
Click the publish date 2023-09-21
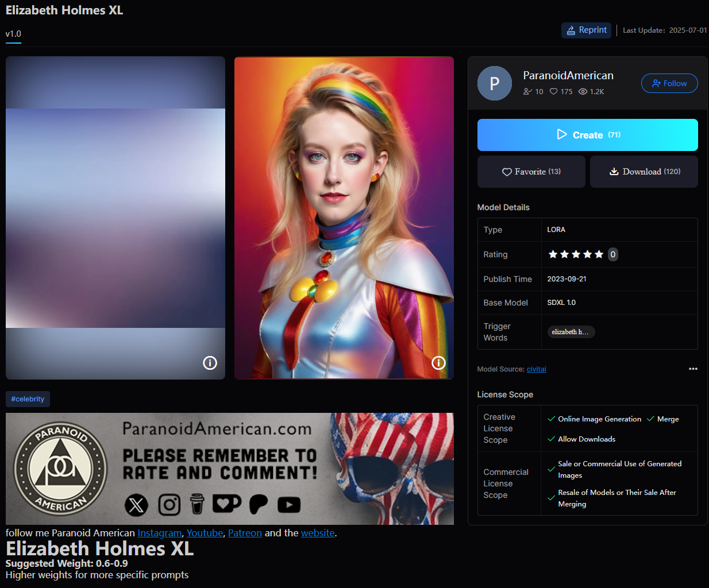tap(567, 279)
